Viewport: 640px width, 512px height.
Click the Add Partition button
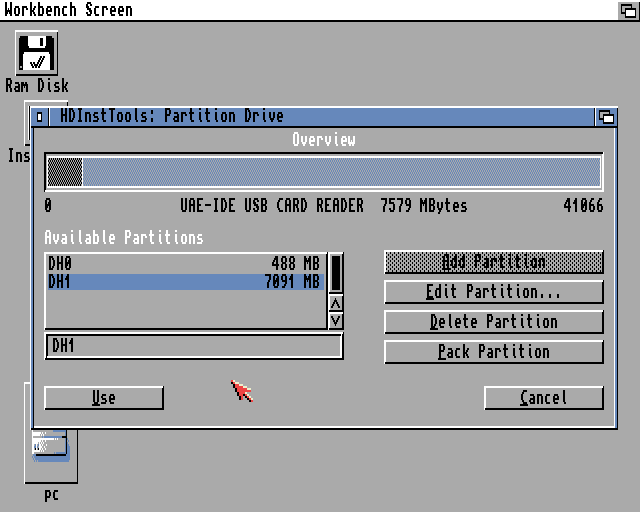click(x=493, y=262)
